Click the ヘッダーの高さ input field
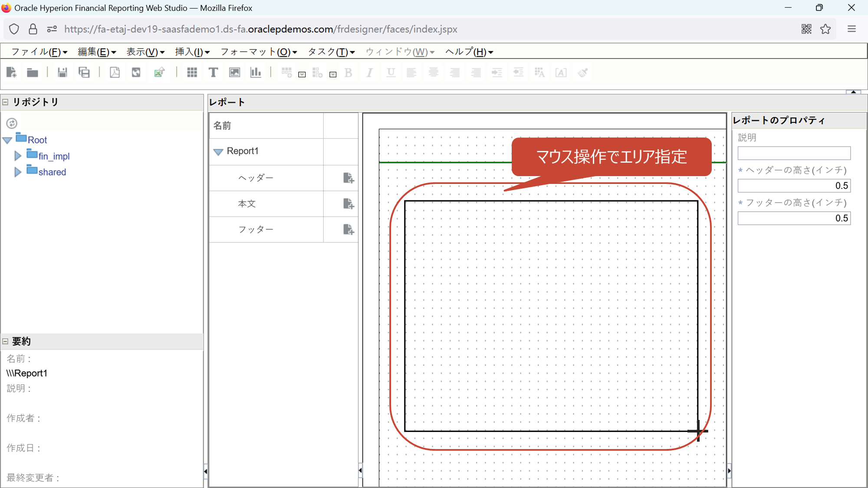Image resolution: width=868 pixels, height=488 pixels. coord(794,186)
